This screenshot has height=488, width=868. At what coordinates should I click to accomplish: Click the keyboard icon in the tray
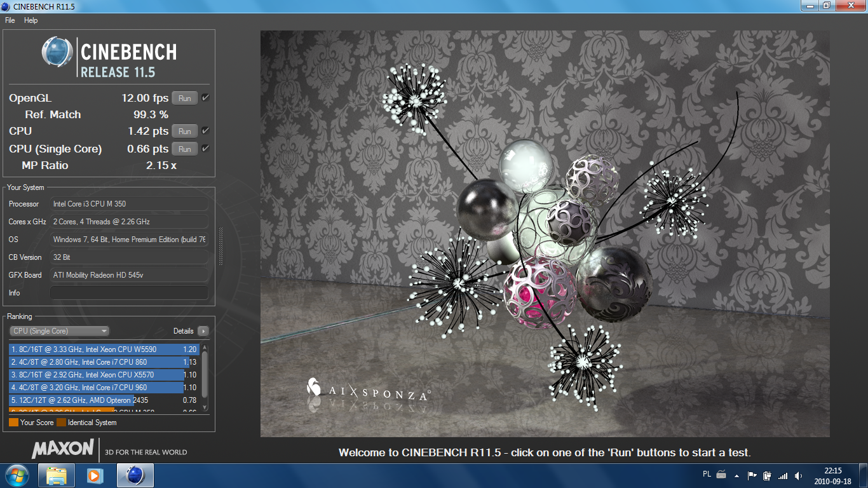tap(721, 475)
